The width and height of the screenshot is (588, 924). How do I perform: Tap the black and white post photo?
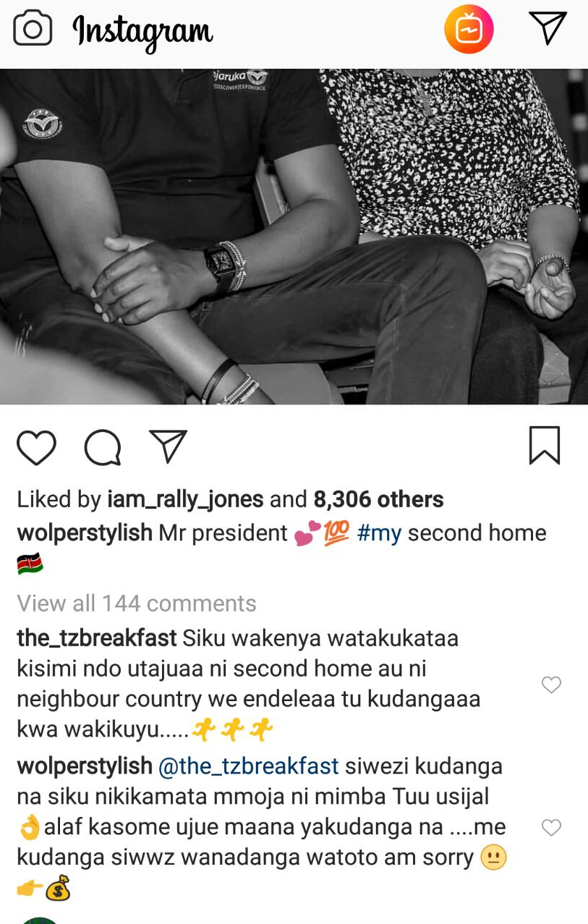tap(294, 237)
